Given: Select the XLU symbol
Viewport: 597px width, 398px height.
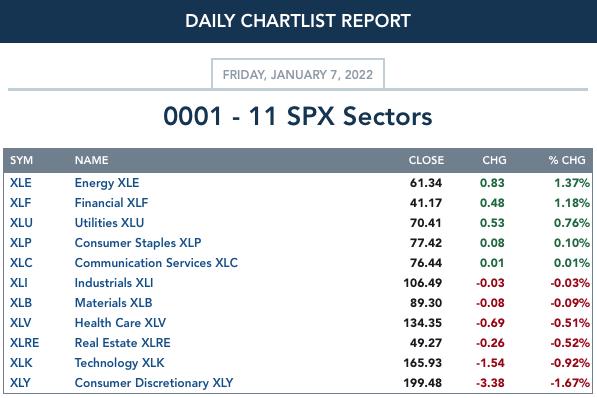Looking at the screenshot, I should [x=21, y=223].
